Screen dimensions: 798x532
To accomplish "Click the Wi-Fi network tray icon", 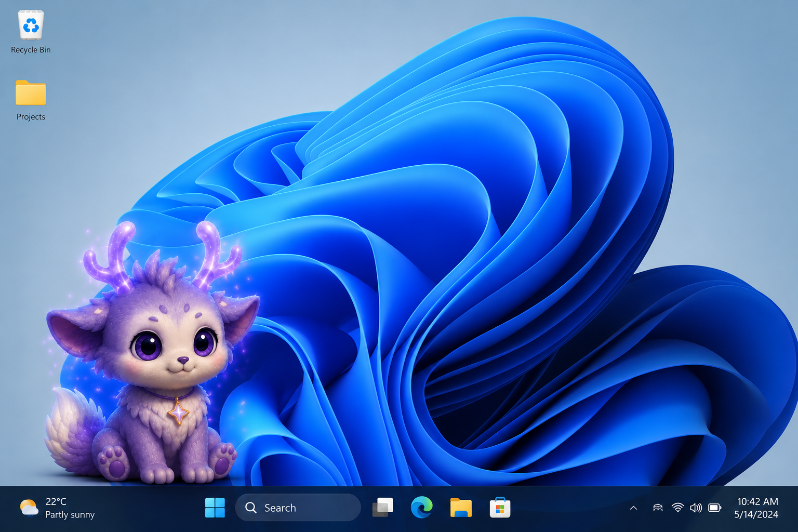I will coord(677,508).
